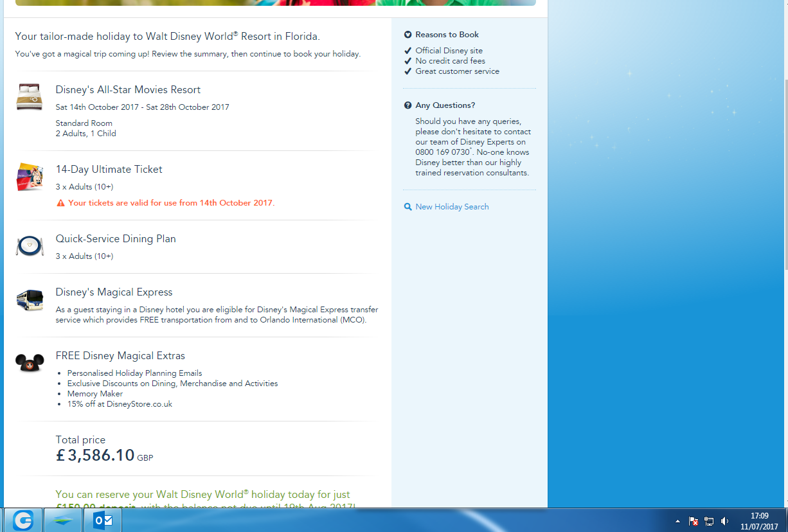The image size is (788, 532).
Task: Click Disney's All-Star Movies Resort heading
Action: coord(128,90)
